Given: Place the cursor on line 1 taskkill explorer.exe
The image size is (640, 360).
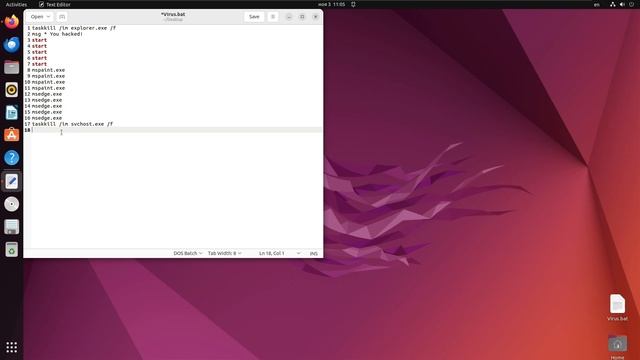Looking at the screenshot, I should point(74,28).
